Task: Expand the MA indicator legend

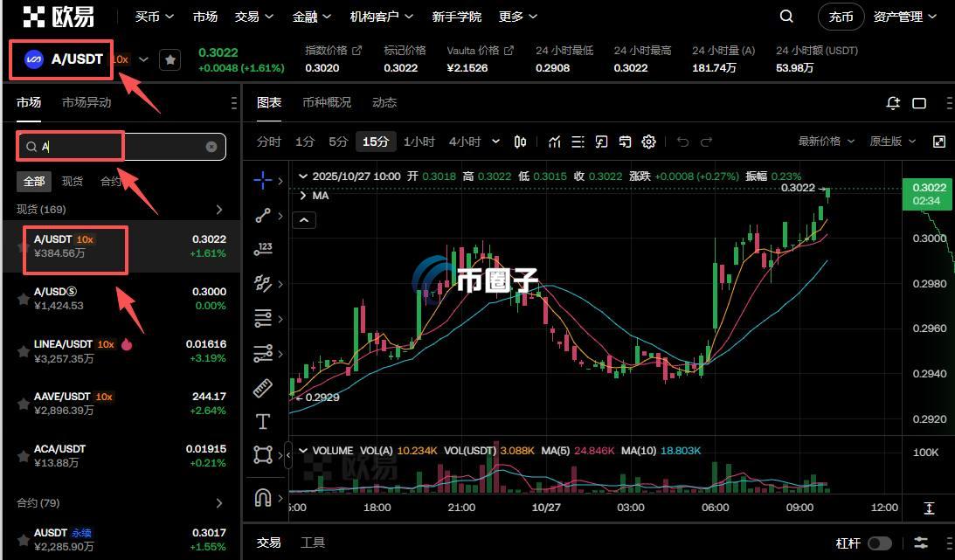Action: (x=303, y=196)
